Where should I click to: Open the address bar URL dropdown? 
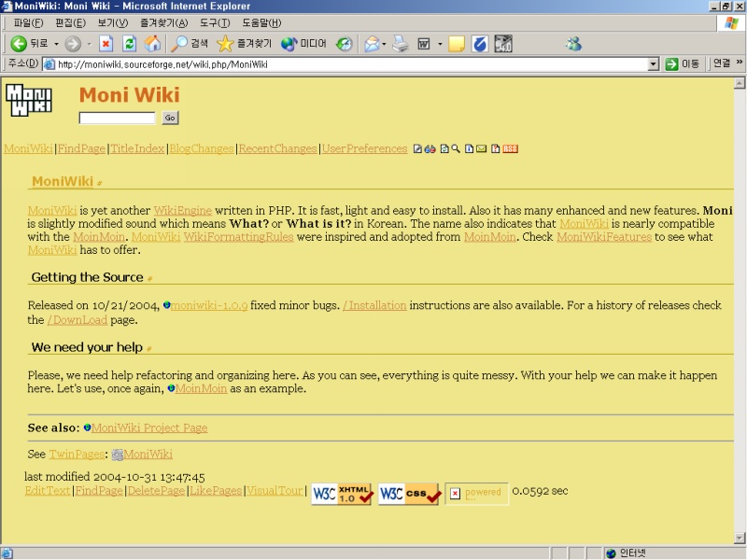pos(654,63)
